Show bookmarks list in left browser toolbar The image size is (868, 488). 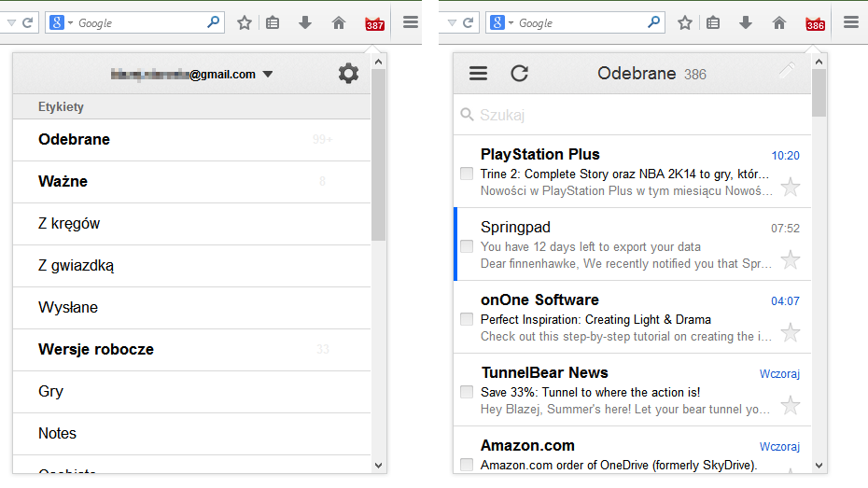[273, 22]
